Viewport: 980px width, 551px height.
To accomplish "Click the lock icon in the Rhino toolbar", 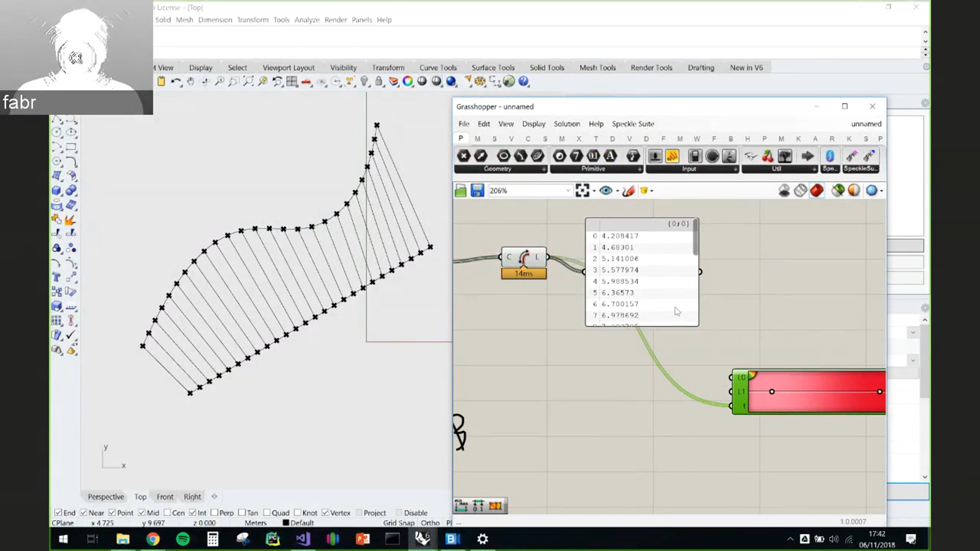I will pos(379,81).
